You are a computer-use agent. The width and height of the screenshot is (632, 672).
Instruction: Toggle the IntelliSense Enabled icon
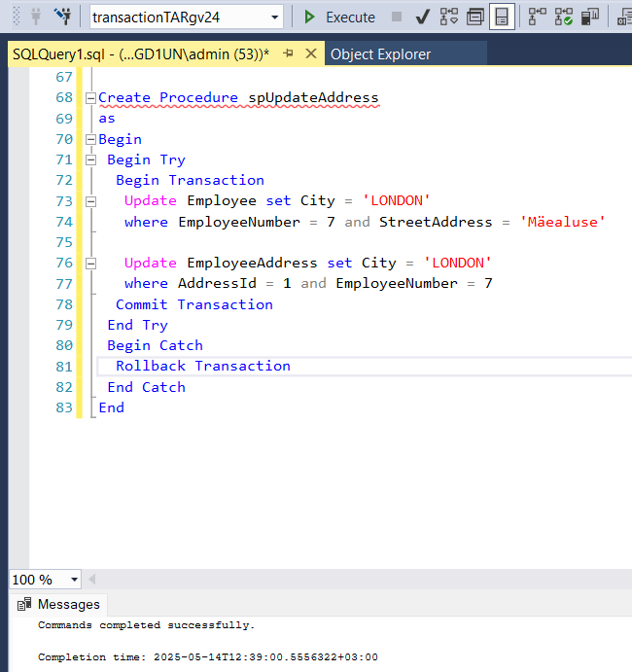(x=502, y=17)
